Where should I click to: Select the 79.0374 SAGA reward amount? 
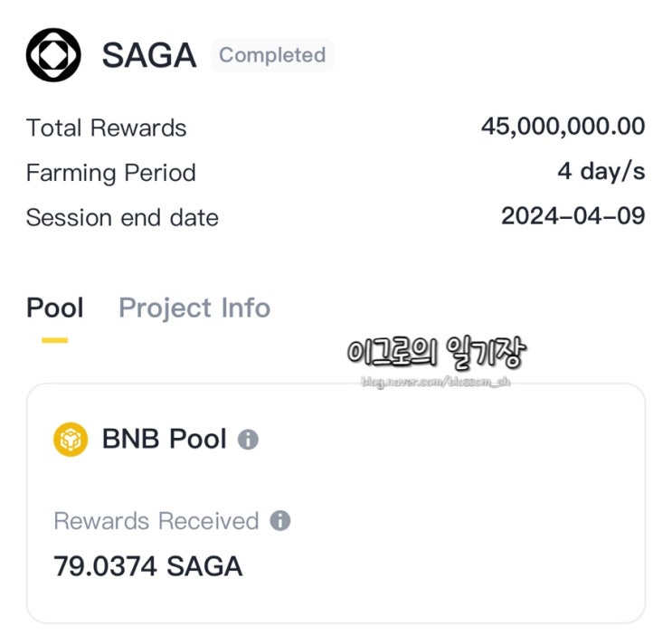point(148,567)
